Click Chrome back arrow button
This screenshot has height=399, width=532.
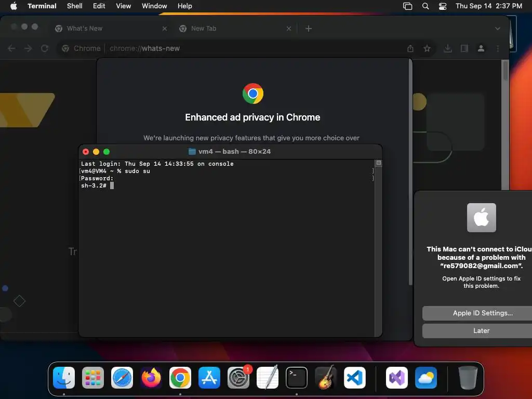pos(11,48)
